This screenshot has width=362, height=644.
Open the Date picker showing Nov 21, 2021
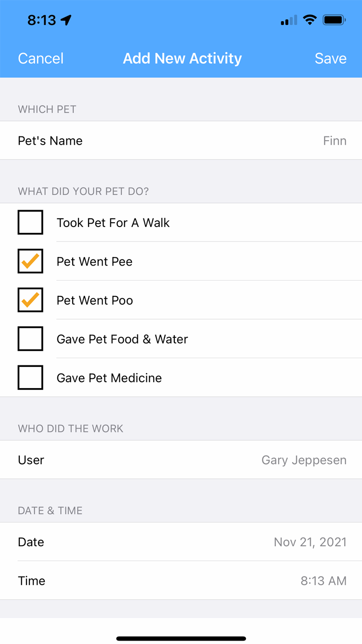point(181,542)
